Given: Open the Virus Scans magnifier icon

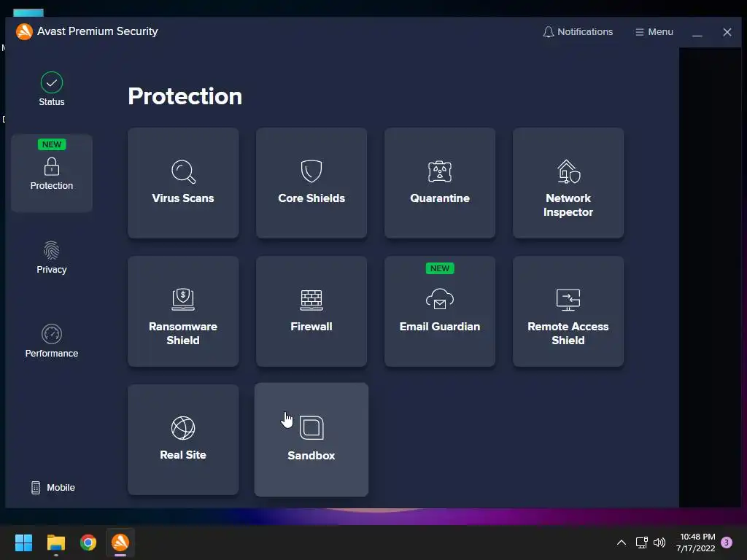Looking at the screenshot, I should point(183,171).
